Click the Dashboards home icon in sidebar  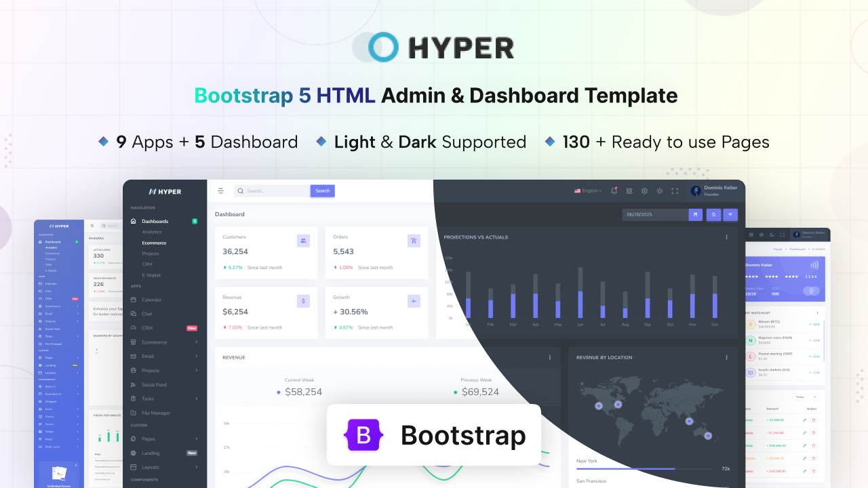[x=134, y=222]
